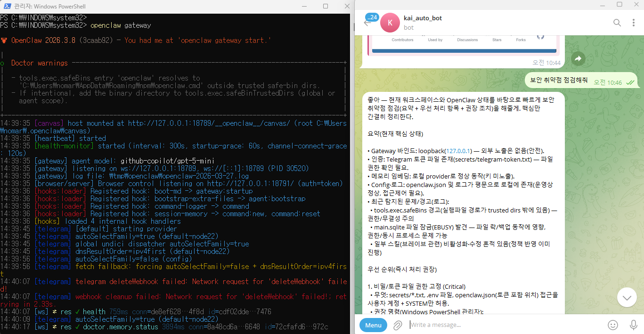The image size is (644, 334).
Task: Click '우선 순위(즉시 처리 권장)' heading
Action: (x=402, y=269)
